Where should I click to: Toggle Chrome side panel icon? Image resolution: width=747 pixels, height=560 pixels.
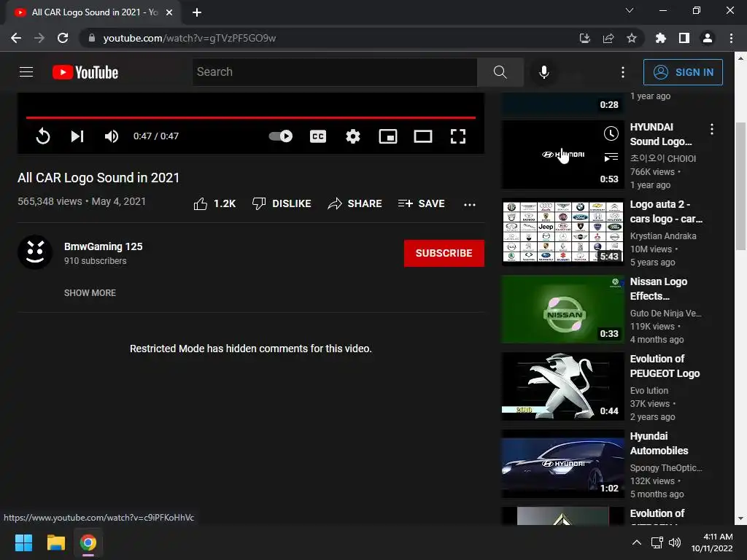click(x=684, y=38)
